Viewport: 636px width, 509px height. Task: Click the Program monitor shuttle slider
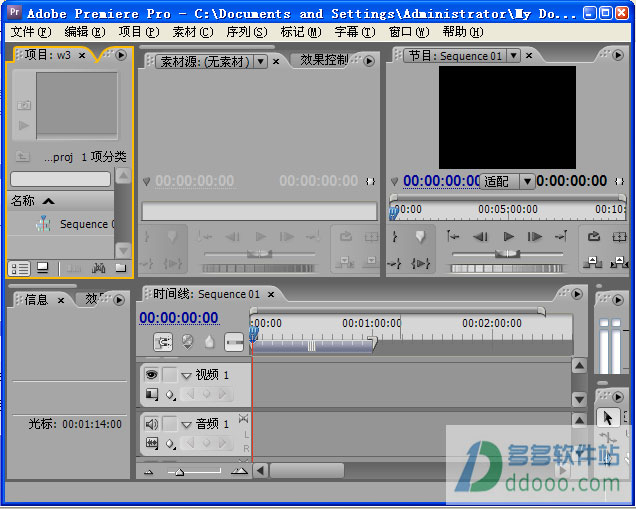coord(507,254)
